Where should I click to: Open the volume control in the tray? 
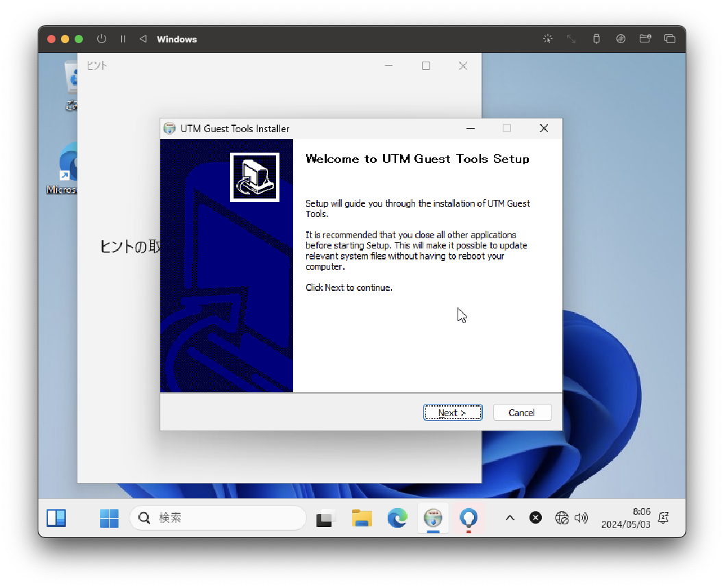pos(581,518)
